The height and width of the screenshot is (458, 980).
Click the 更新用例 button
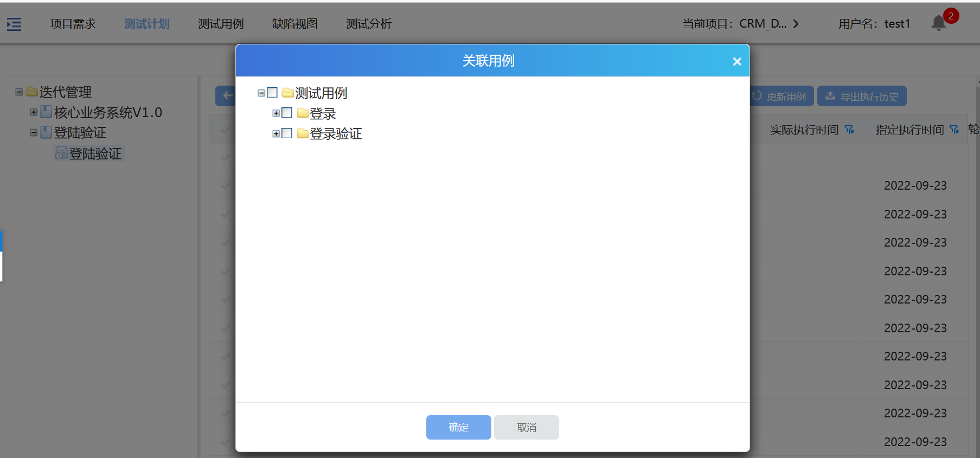782,96
